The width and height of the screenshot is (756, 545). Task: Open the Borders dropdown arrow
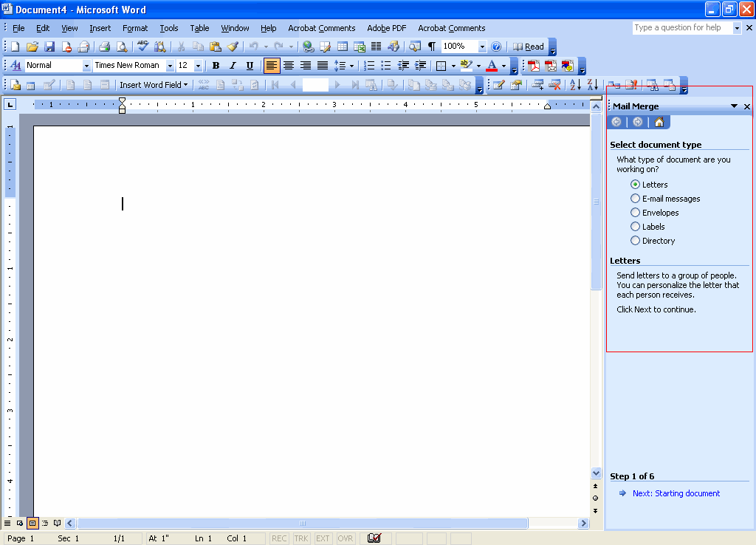pos(453,65)
